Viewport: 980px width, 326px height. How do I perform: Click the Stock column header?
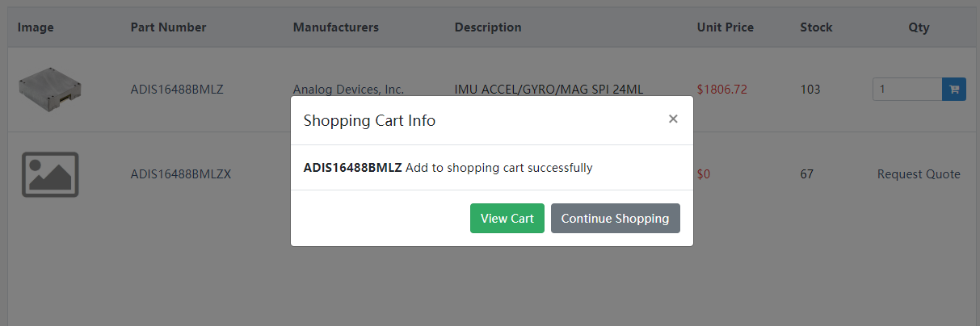tap(816, 27)
